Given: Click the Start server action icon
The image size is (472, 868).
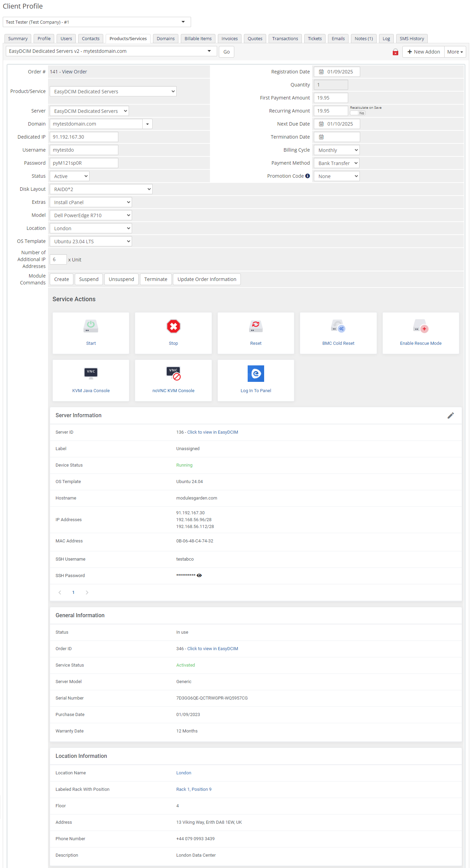Looking at the screenshot, I should coord(91,326).
